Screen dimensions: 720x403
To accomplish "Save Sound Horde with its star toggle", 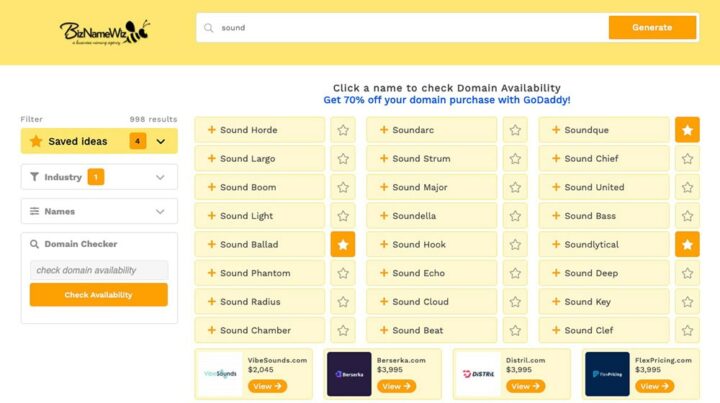I will [x=343, y=130].
